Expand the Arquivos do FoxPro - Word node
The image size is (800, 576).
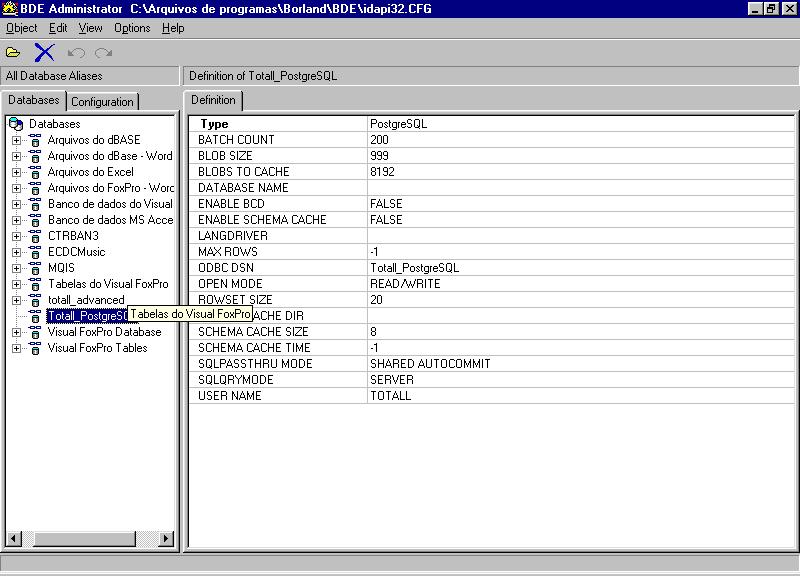[x=16, y=188]
